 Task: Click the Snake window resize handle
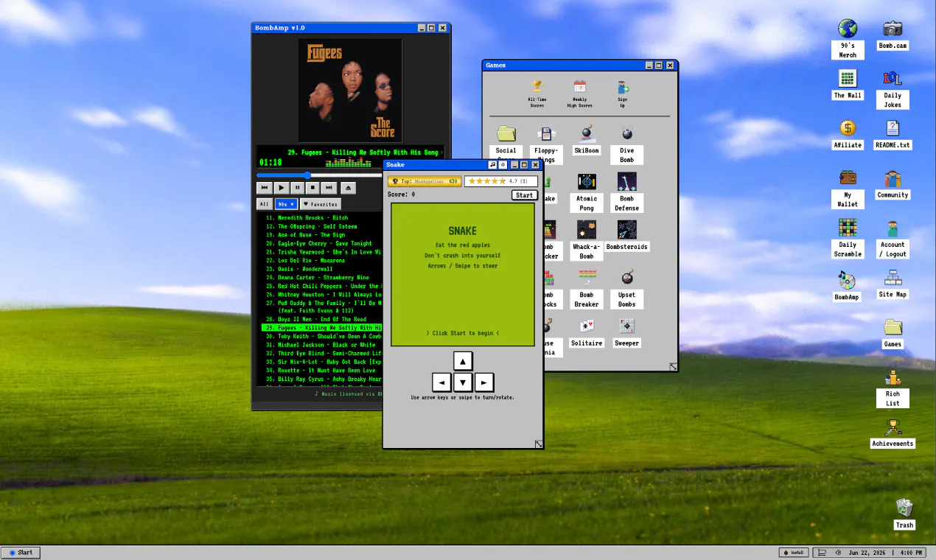(x=538, y=444)
